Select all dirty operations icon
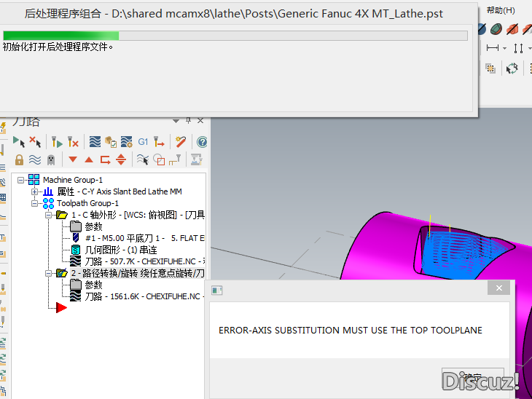Image resolution: width=532 pixels, height=399 pixels. (x=35, y=142)
